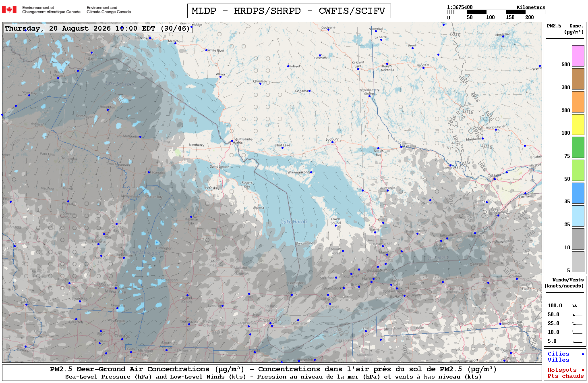Click the Canada flag logo
The image size is (588, 383).
[9, 10]
